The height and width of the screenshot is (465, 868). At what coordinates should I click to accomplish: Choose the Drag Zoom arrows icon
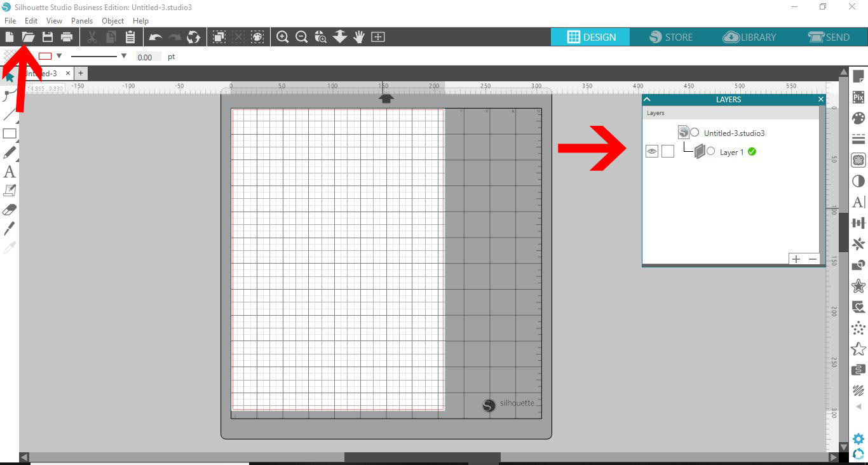pyautogui.click(x=340, y=37)
